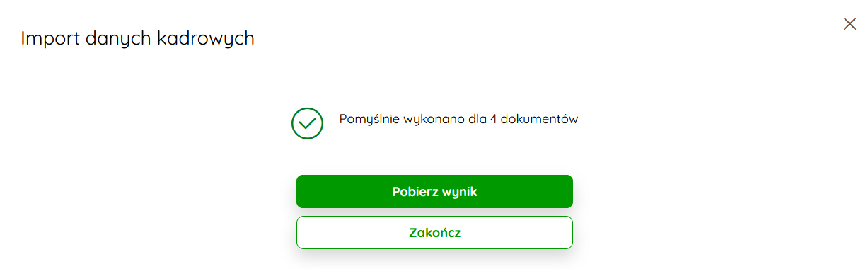868x269 pixels.
Task: Click the Zakończ button
Action: (434, 232)
